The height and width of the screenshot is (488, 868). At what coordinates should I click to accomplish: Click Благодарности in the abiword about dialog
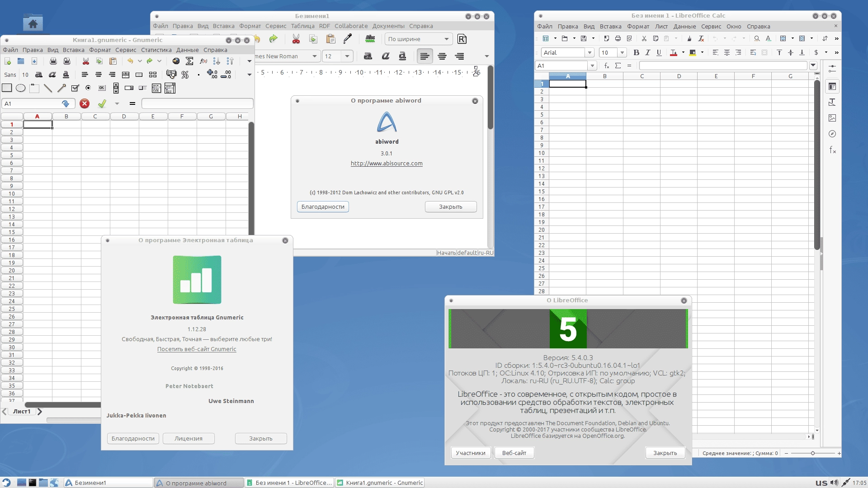(x=323, y=206)
